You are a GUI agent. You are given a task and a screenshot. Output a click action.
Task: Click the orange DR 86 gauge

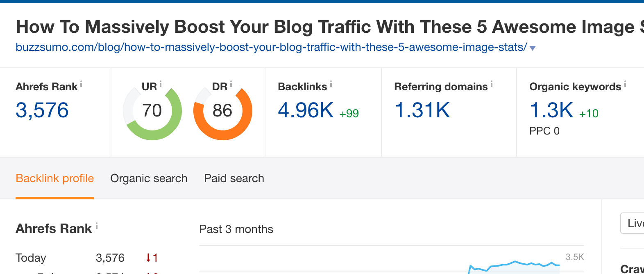click(x=223, y=111)
